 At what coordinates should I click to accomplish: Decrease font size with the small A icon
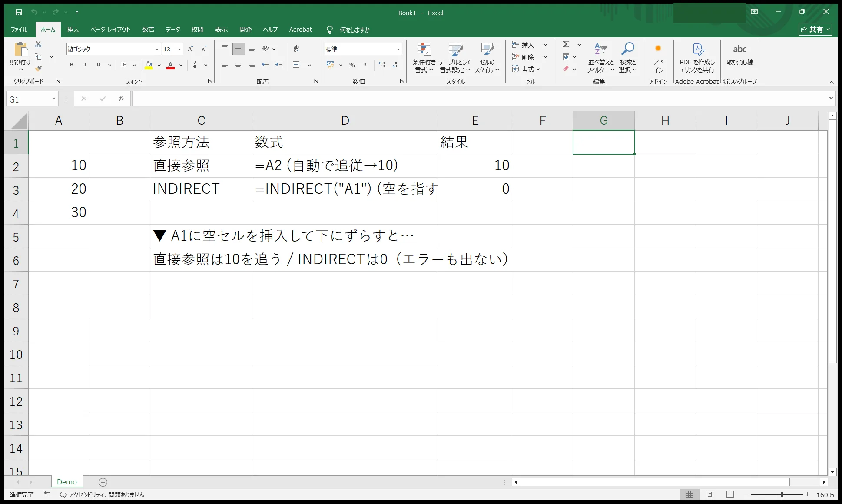(204, 49)
